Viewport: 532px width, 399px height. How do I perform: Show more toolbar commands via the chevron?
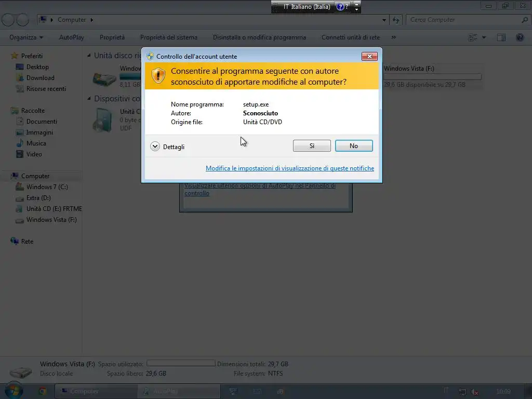pyautogui.click(x=394, y=37)
